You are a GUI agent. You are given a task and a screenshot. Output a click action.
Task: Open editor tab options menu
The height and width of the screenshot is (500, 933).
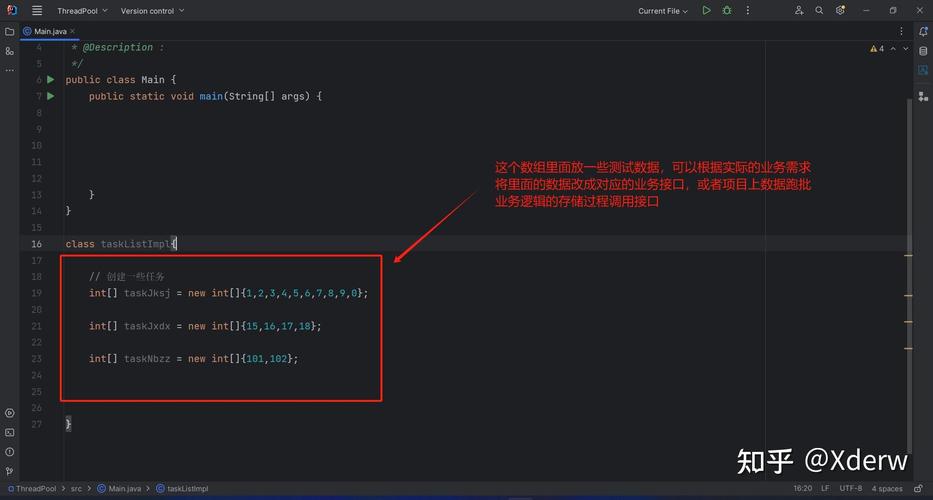[901, 31]
